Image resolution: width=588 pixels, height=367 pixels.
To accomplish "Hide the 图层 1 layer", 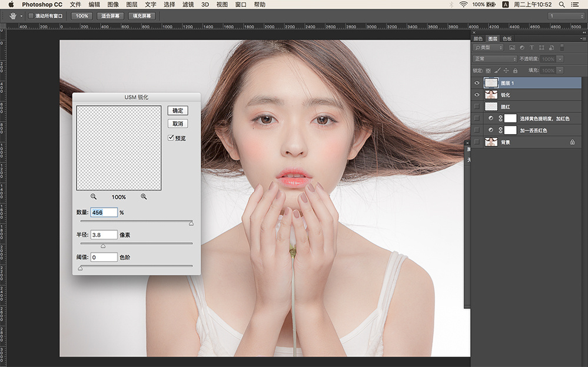I will [x=477, y=83].
